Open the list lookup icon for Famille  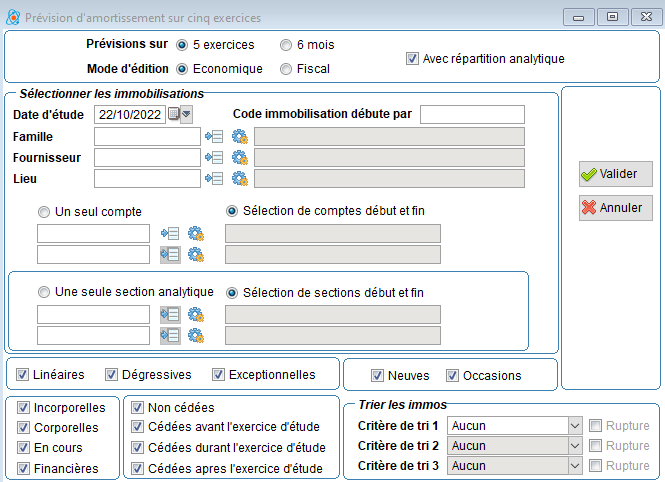pos(214,137)
